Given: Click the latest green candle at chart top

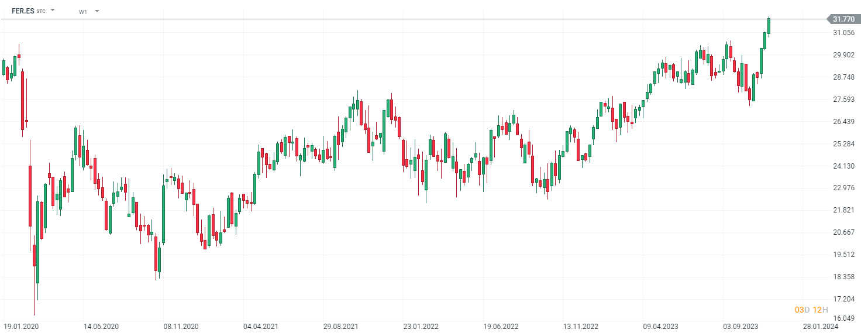Looking at the screenshot, I should click(769, 26).
